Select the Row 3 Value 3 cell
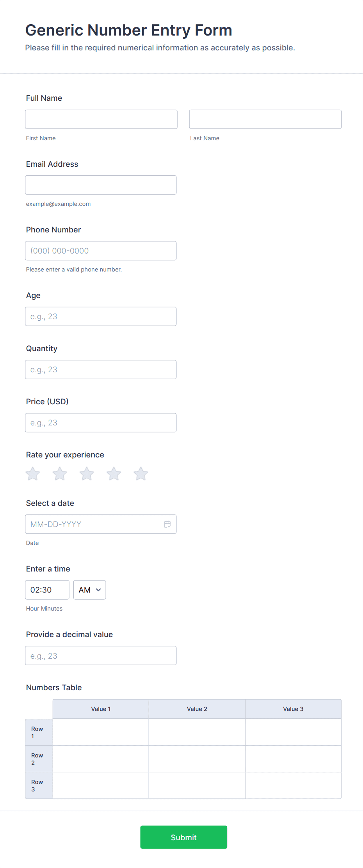 pyautogui.click(x=293, y=785)
